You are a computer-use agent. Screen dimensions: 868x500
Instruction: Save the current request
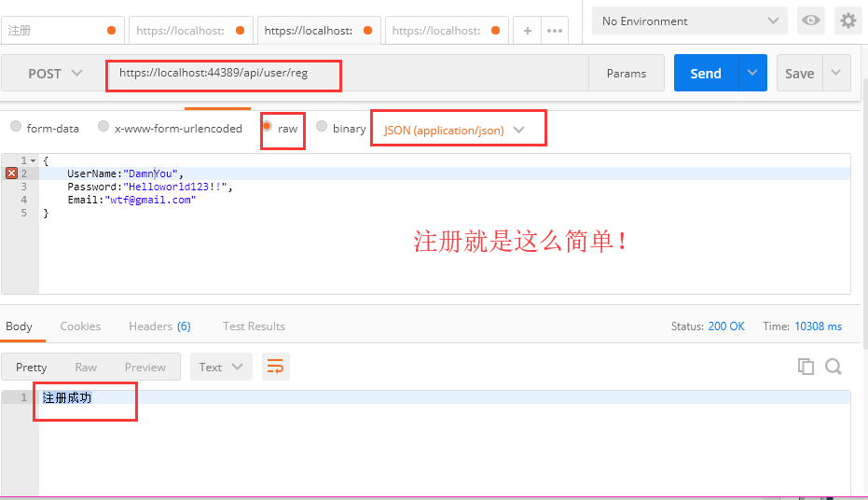pyautogui.click(x=799, y=73)
